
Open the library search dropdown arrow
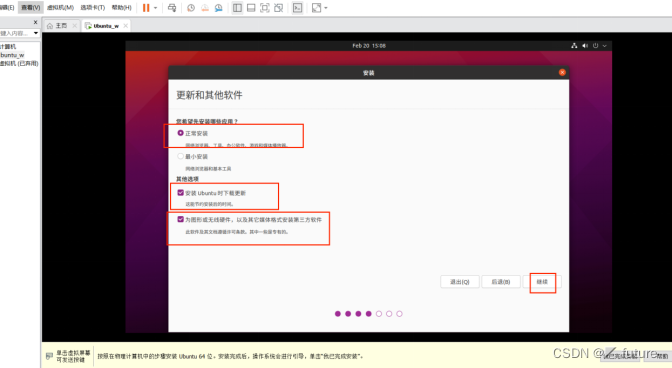36,33
